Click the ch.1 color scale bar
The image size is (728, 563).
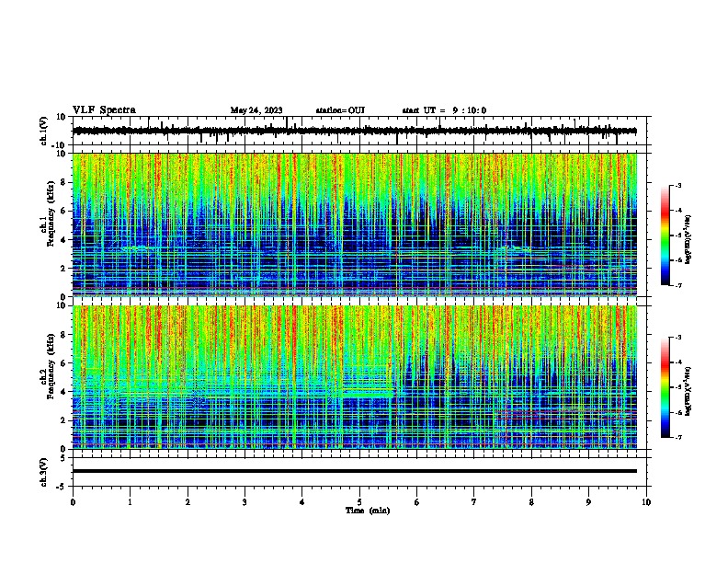(x=665, y=236)
